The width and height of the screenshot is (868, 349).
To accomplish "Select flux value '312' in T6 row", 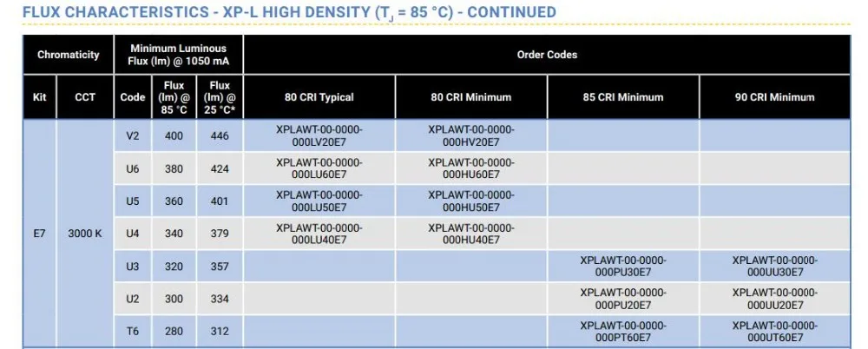I will click(220, 332).
